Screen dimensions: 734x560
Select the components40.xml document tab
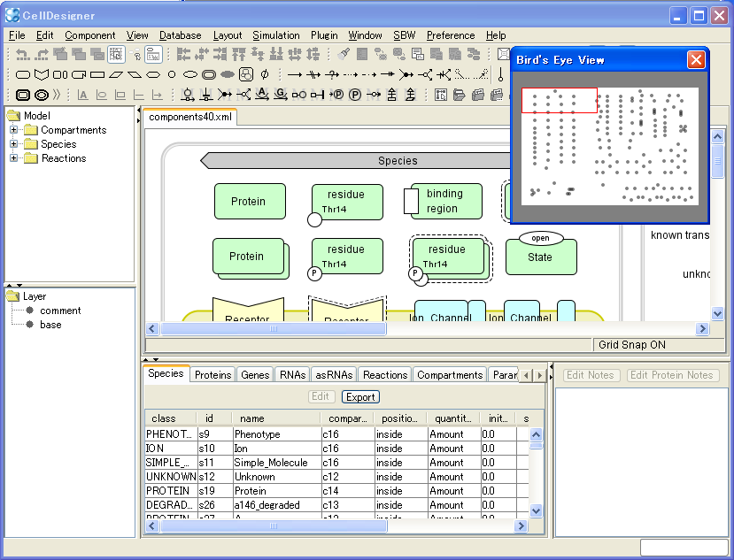click(x=190, y=117)
